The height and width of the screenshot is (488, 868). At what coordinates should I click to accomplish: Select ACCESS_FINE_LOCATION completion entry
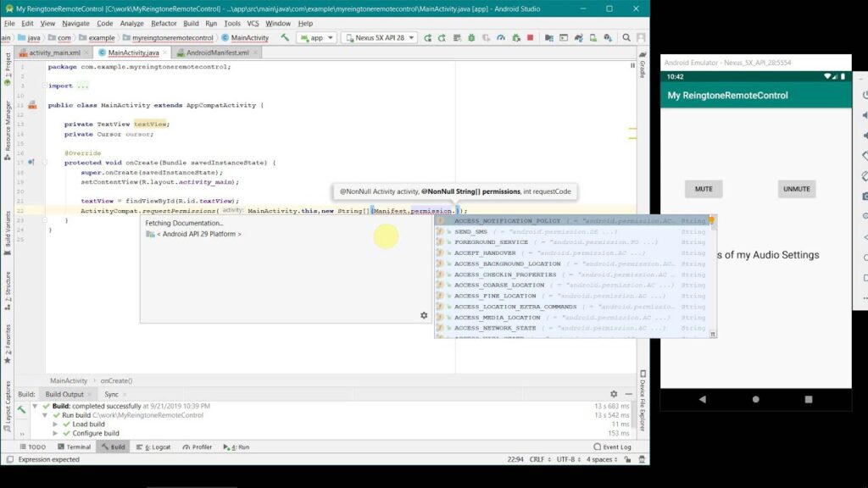(573, 296)
